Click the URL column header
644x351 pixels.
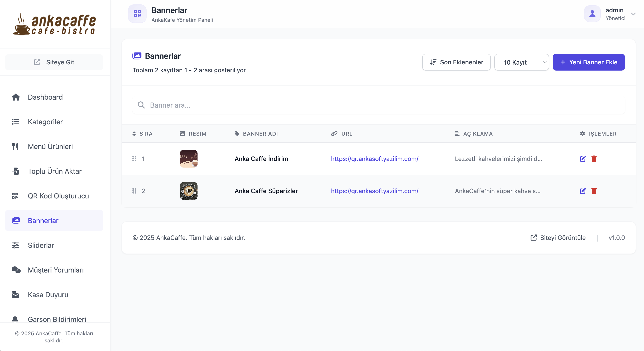(x=342, y=134)
